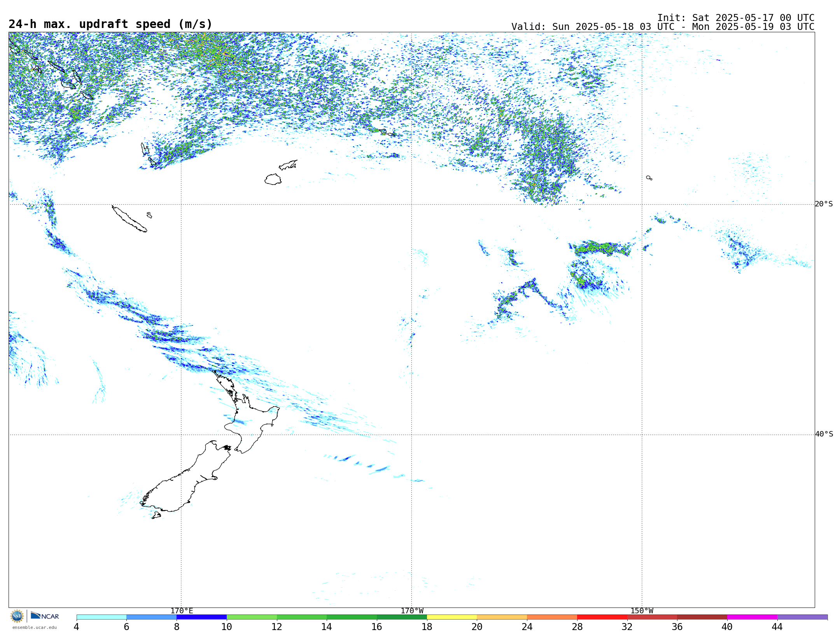Click the colorbar tick label 44

[777, 627]
